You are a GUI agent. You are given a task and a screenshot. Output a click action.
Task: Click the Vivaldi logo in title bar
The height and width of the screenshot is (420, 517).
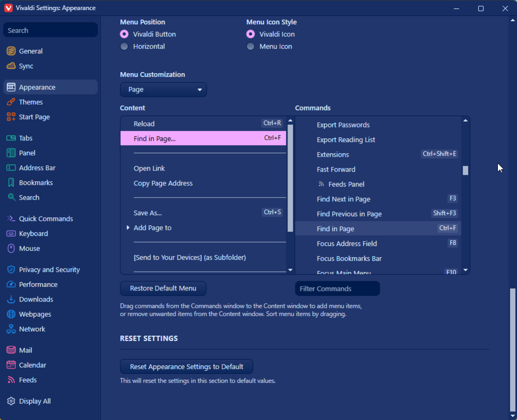tap(8, 8)
